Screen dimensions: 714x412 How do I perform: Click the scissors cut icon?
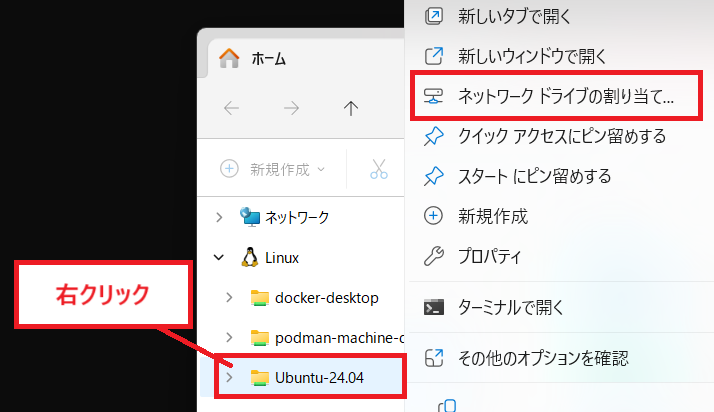[x=378, y=169]
